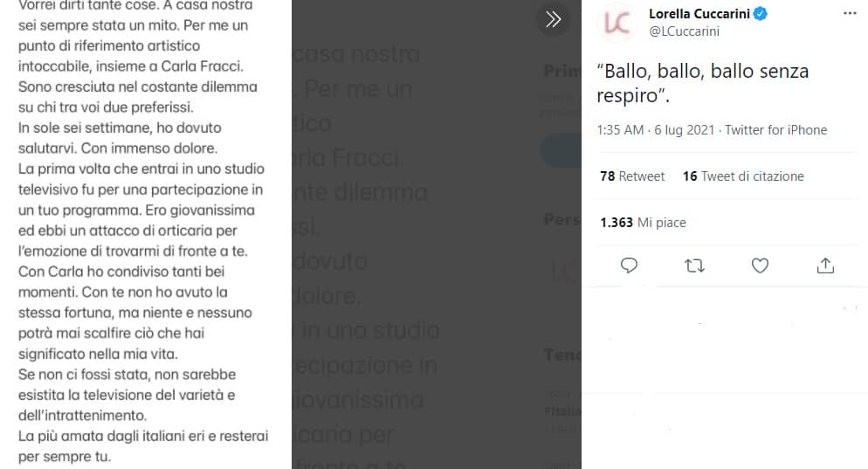Open Lorella Cuccarini's LC profile avatar
The height and width of the screenshot is (469, 868).
click(616, 24)
